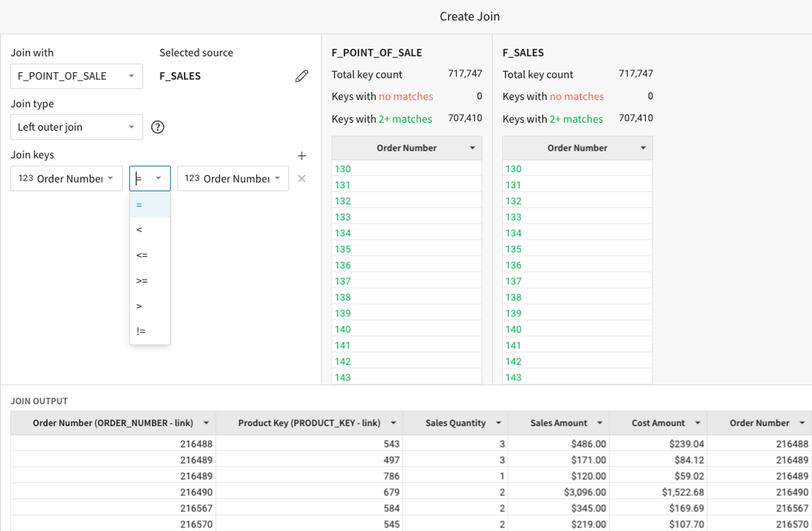Expand the Left outer join type dropdown

(x=77, y=127)
